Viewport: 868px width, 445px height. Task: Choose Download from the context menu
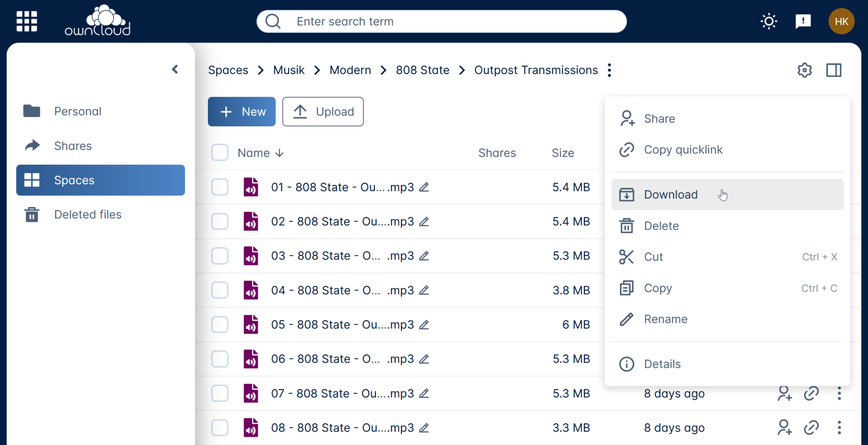pos(670,195)
